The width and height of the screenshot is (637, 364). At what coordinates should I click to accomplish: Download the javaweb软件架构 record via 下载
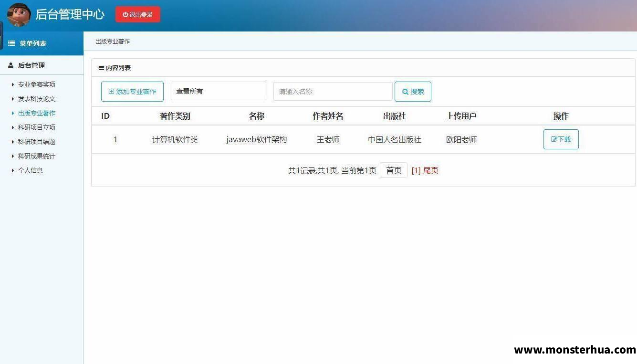[561, 139]
